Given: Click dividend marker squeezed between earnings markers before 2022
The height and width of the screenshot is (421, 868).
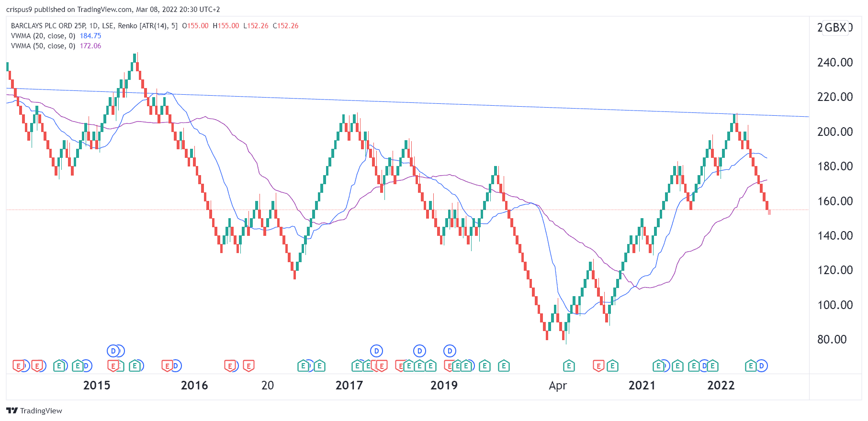Looking at the screenshot, I should pyautogui.click(x=704, y=366).
